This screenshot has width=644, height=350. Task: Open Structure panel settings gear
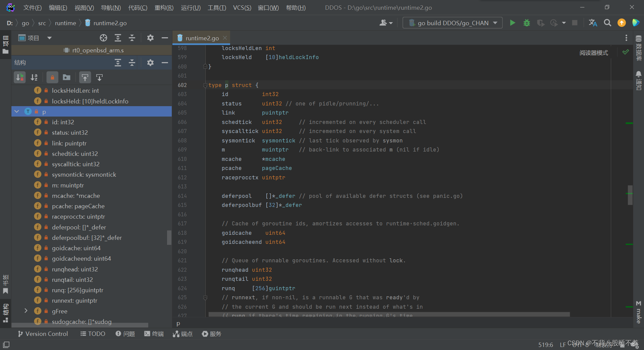click(x=150, y=62)
